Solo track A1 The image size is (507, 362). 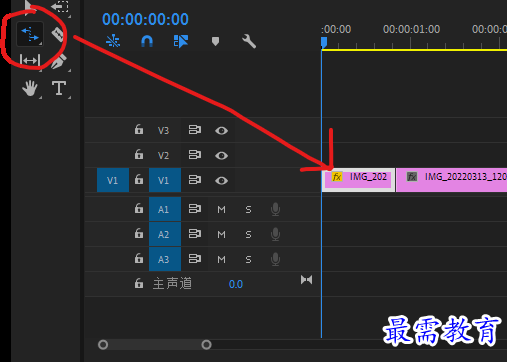(248, 209)
